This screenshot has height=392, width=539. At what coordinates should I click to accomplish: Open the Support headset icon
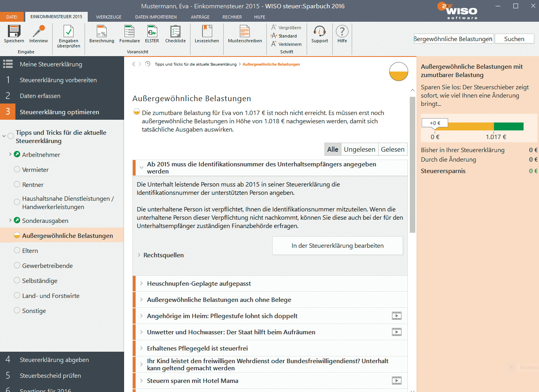[x=319, y=32]
